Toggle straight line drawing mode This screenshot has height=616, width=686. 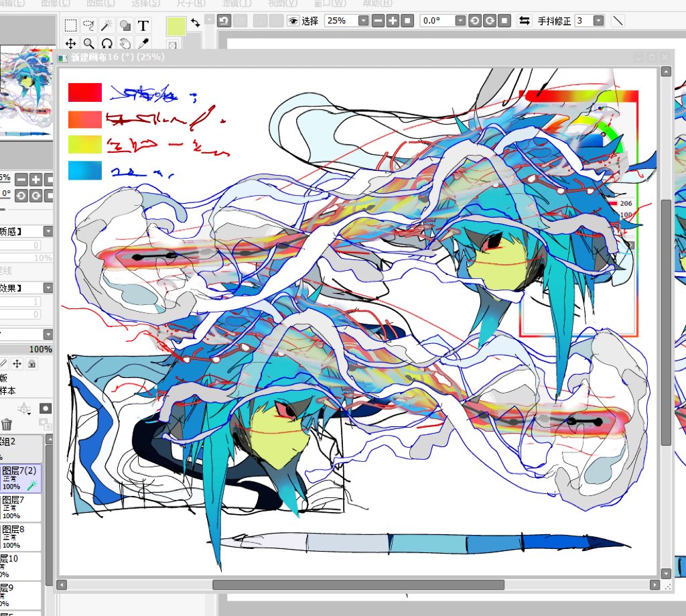[618, 21]
